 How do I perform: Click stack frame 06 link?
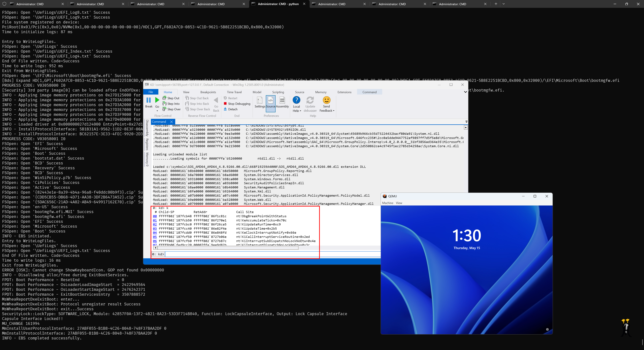tap(155, 241)
